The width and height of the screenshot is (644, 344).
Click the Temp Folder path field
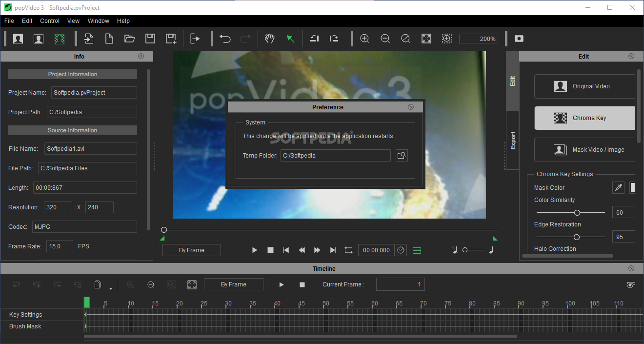click(x=336, y=156)
